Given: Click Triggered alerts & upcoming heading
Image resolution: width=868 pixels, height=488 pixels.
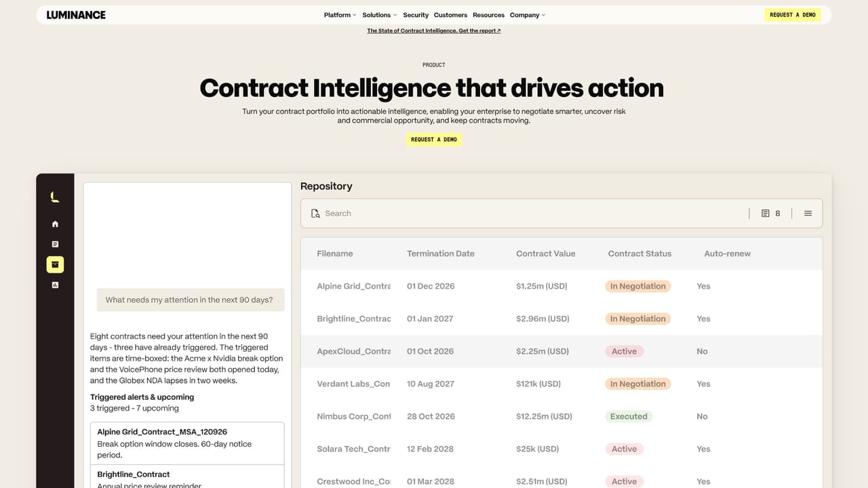Looking at the screenshot, I should pyautogui.click(x=142, y=397).
